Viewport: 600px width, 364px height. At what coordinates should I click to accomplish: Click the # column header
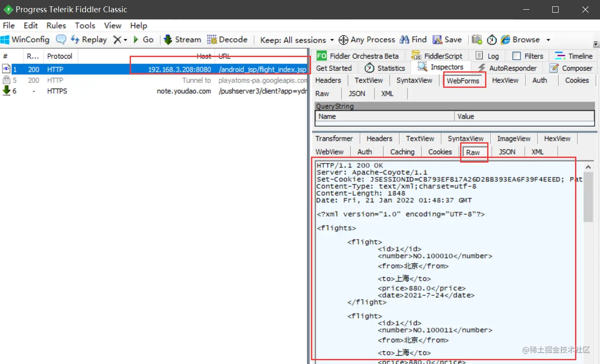point(12,56)
